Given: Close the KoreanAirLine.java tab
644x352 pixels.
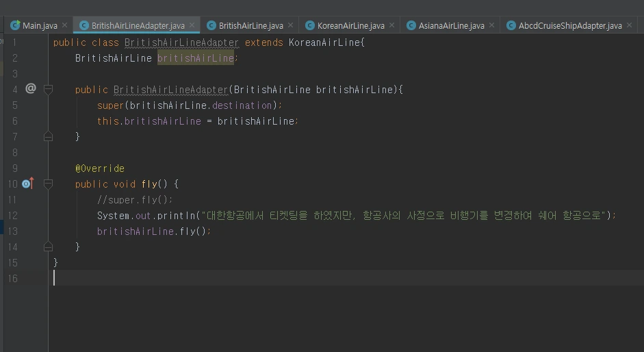Looking at the screenshot, I should point(392,25).
